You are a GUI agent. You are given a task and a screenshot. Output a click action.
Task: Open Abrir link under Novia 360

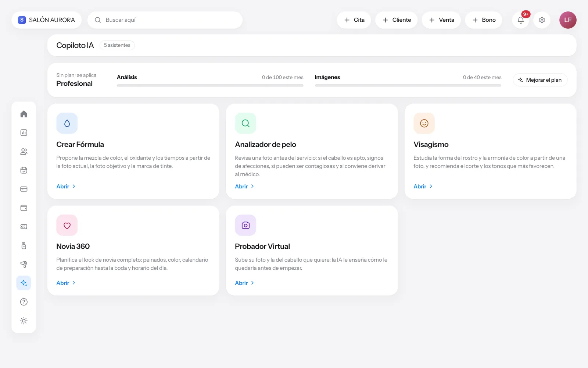66,283
